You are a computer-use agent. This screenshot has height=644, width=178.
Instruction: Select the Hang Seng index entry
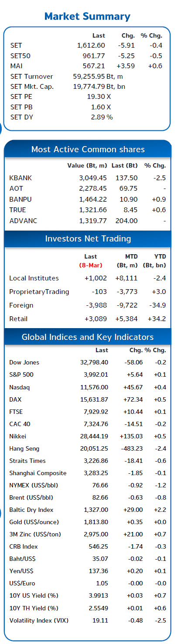[87, 448]
